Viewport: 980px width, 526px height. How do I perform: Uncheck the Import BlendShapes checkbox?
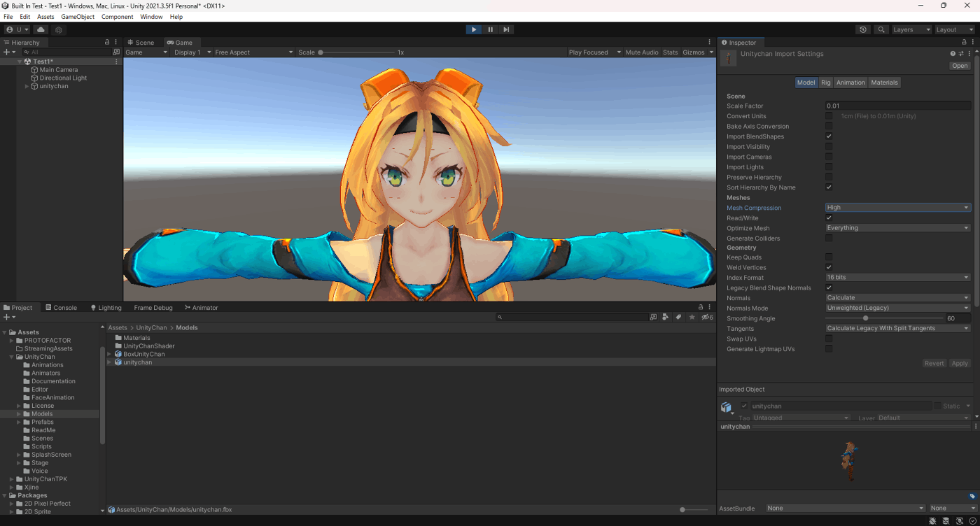(829, 136)
